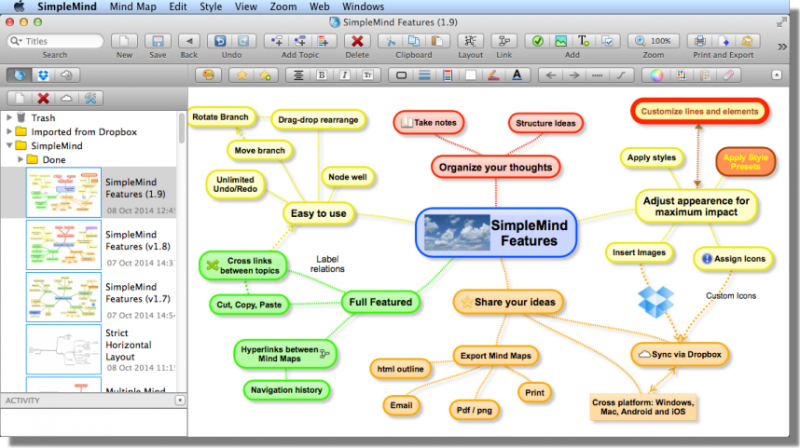This screenshot has height=448, width=800.
Task: Copy style with the palette grid icon
Action: pyautogui.click(x=681, y=75)
